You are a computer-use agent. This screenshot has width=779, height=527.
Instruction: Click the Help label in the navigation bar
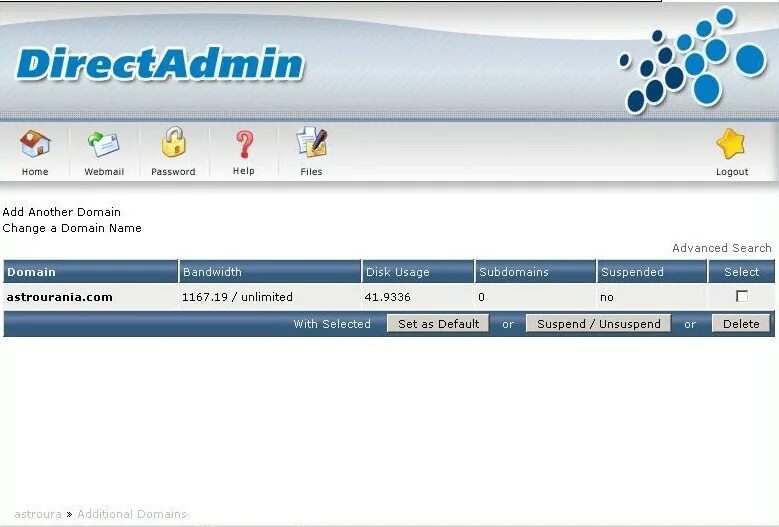[x=243, y=171]
